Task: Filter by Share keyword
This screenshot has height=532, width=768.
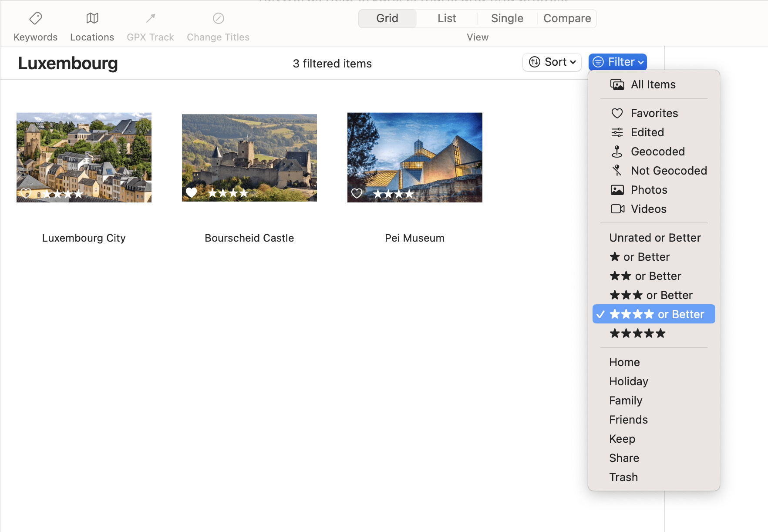Action: tap(653, 458)
